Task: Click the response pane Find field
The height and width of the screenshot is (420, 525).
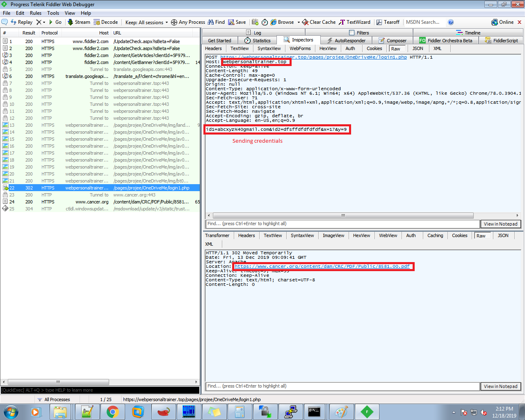Action: tap(342, 386)
